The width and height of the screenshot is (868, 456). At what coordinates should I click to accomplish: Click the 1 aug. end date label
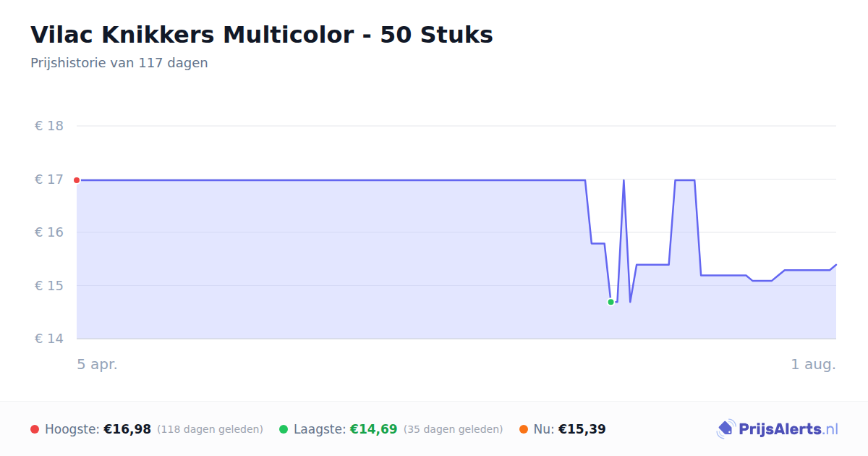click(x=813, y=365)
